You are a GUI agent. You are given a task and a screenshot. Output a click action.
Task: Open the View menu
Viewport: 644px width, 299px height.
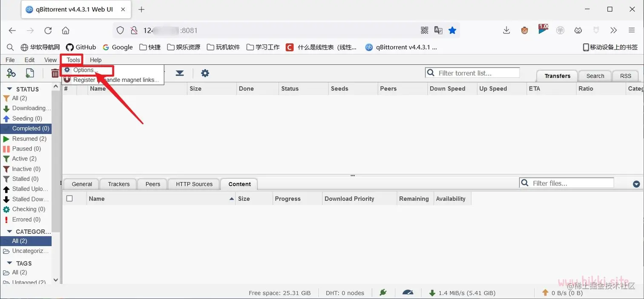click(x=50, y=60)
